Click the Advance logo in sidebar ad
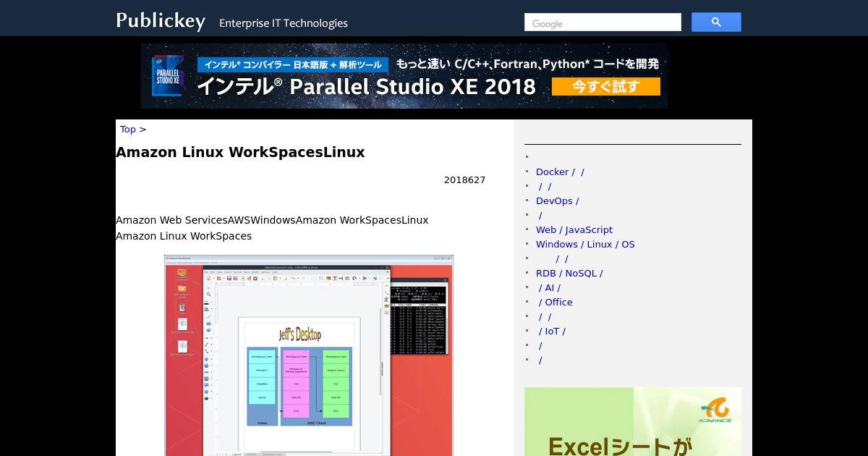868x456 pixels. [715, 410]
